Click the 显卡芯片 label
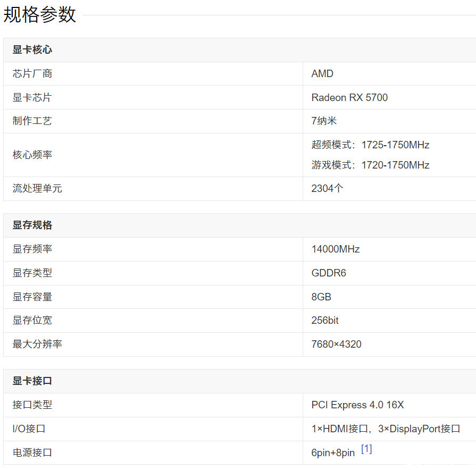 (x=32, y=97)
